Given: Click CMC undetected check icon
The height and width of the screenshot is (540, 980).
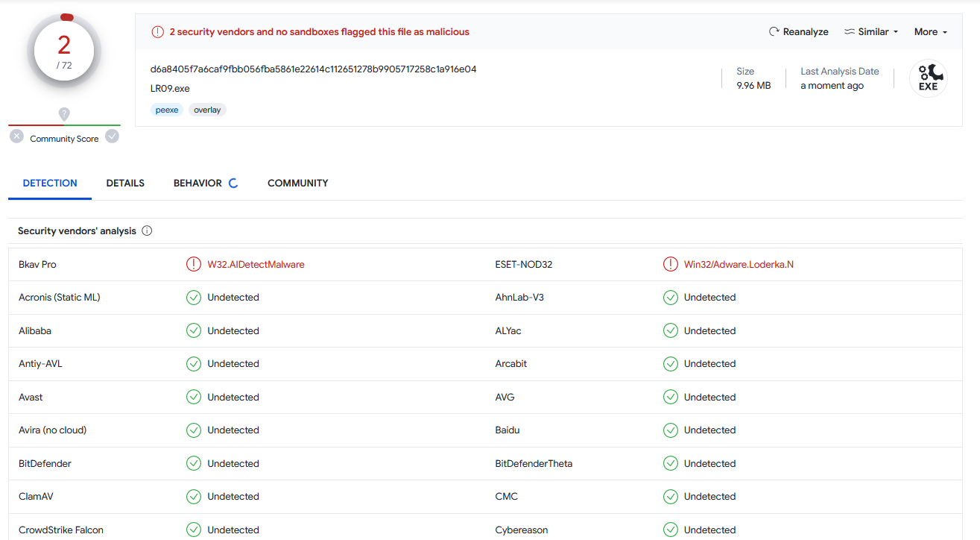Looking at the screenshot, I should pyautogui.click(x=671, y=497).
